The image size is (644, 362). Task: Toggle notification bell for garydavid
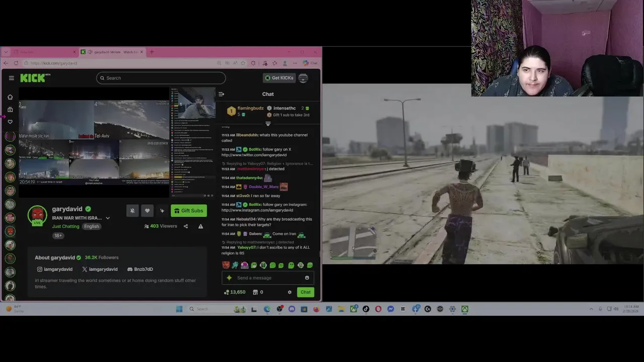click(x=132, y=211)
